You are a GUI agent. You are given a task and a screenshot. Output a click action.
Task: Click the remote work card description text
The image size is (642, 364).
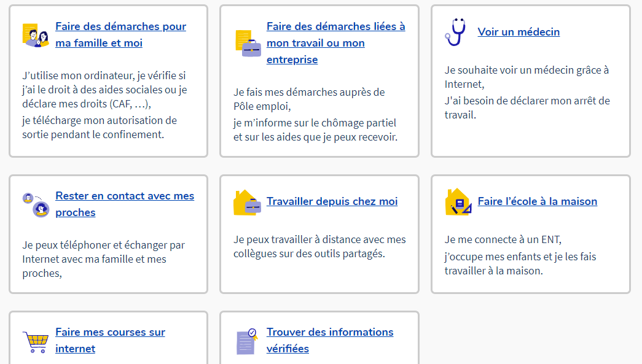point(319,247)
